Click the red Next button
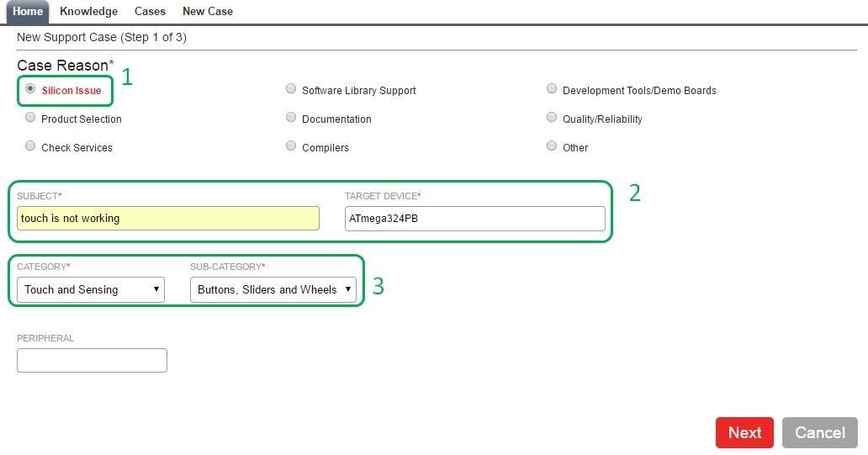Image resolution: width=868 pixels, height=455 pixels. [x=744, y=432]
